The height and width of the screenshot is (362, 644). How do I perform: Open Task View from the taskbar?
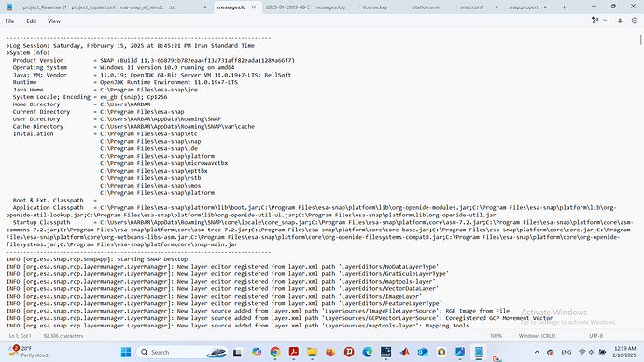(237, 352)
